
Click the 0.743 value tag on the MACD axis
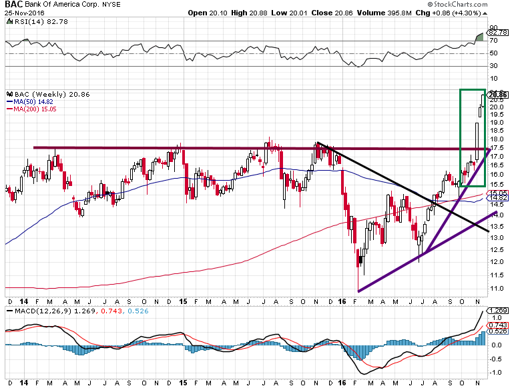point(499,325)
